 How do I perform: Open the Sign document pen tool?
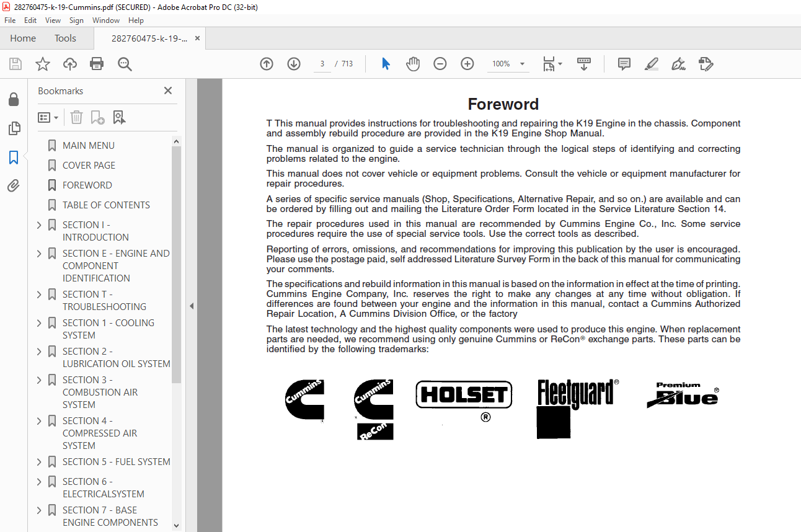click(678, 64)
